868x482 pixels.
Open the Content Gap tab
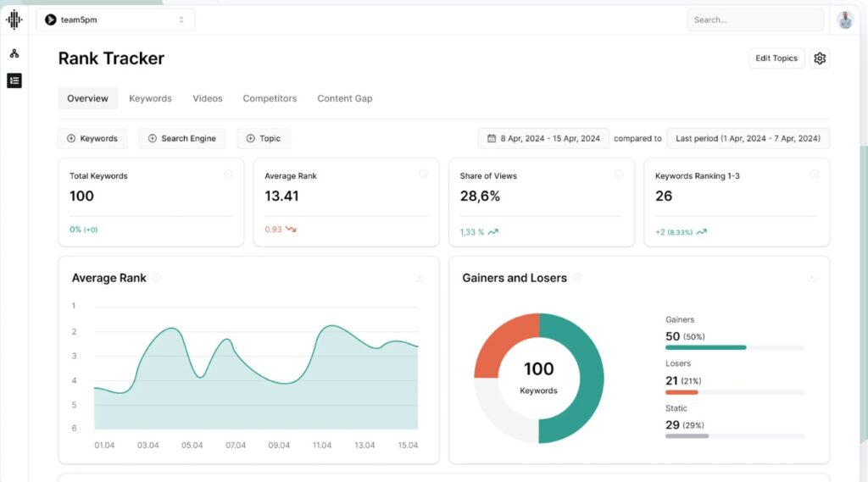tap(344, 98)
